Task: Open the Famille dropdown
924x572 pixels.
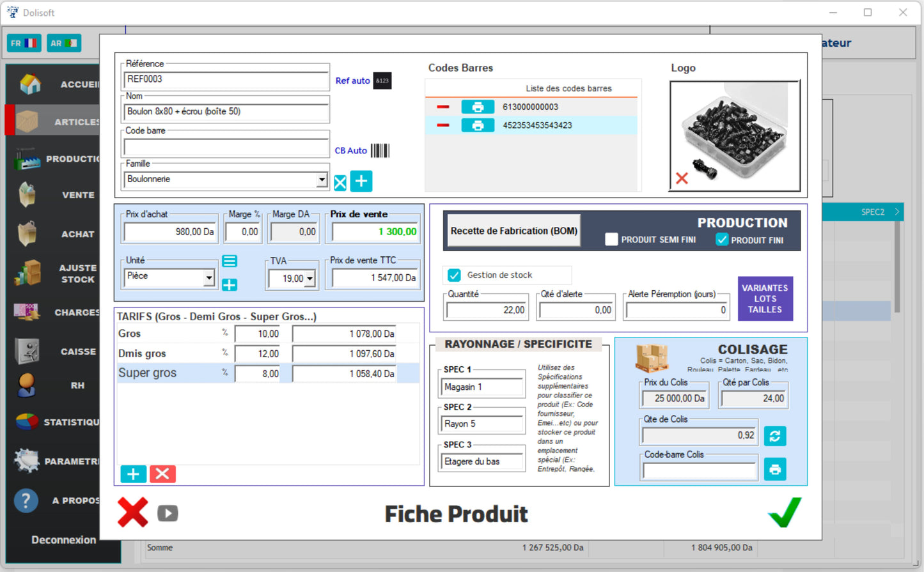Action: [323, 180]
